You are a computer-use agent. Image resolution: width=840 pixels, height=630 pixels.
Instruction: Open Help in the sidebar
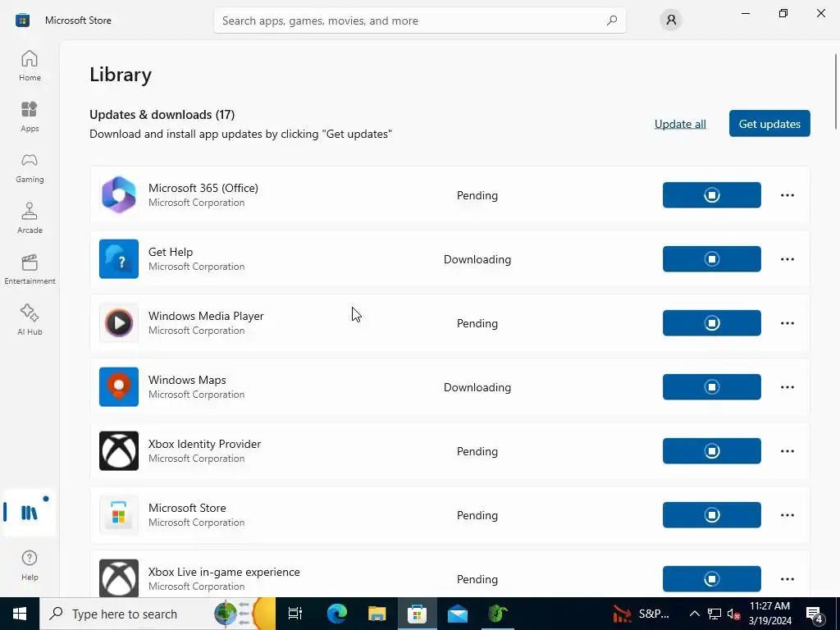pyautogui.click(x=30, y=565)
